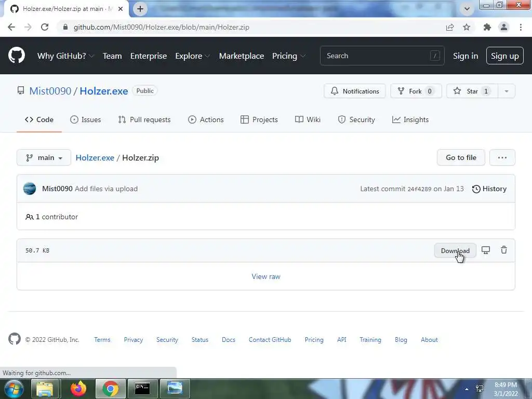The height and width of the screenshot is (399, 532).
Task: Open Chrome profile avatar icon
Action: pos(504,27)
